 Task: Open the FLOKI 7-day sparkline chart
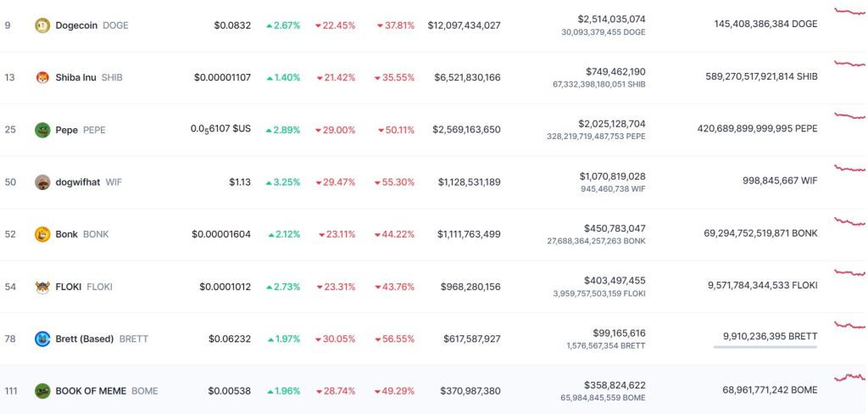850,273
